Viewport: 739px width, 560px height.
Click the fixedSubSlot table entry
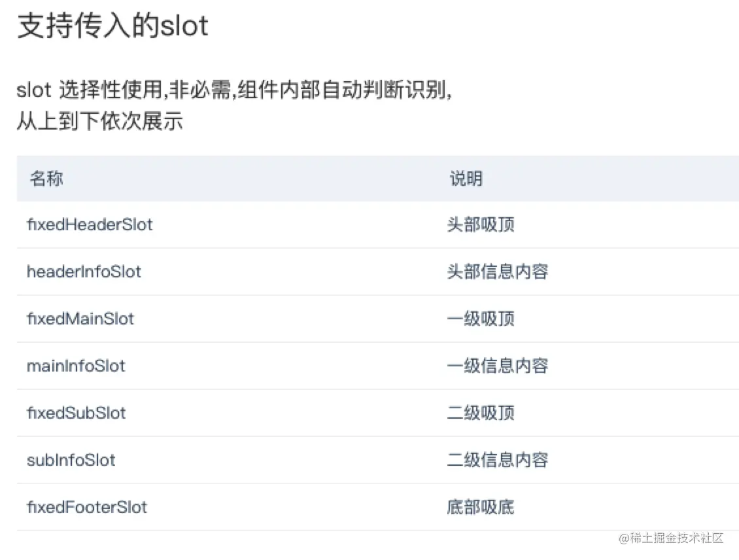click(x=76, y=413)
